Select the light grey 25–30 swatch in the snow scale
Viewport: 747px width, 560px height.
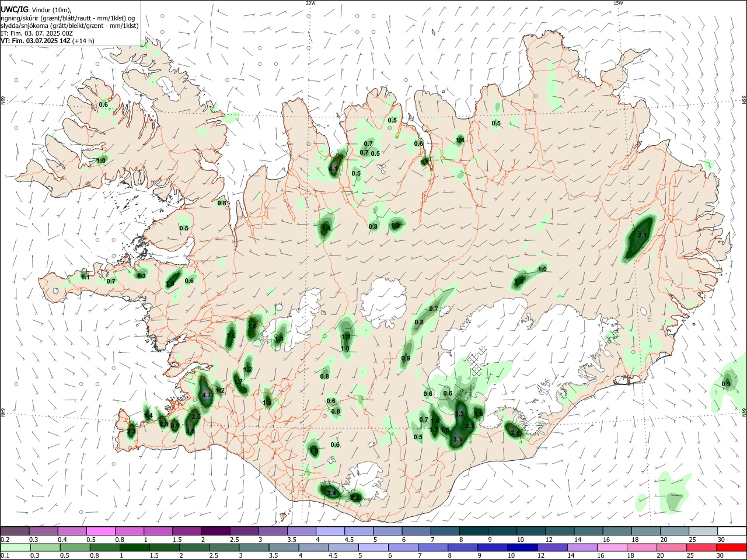(703, 531)
